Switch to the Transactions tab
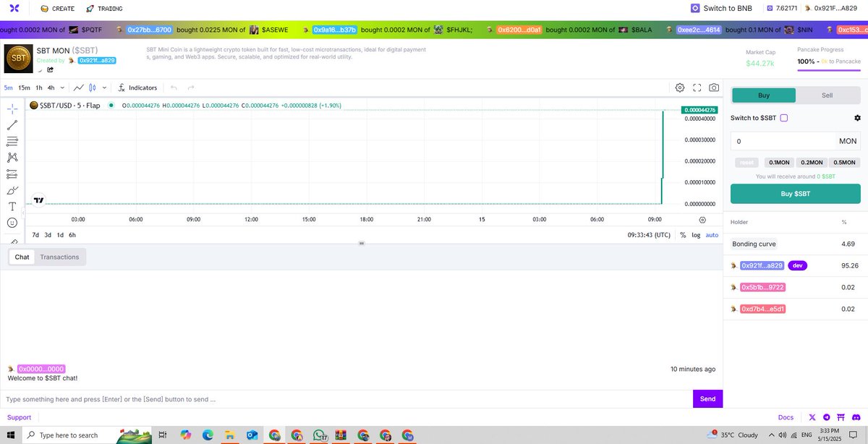868x444 pixels. point(59,257)
